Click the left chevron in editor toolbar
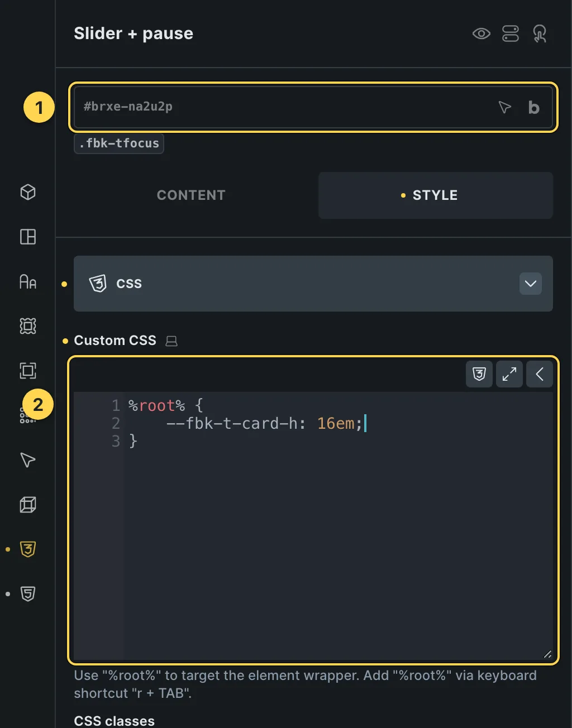Viewport: 572px width, 728px height. click(540, 374)
